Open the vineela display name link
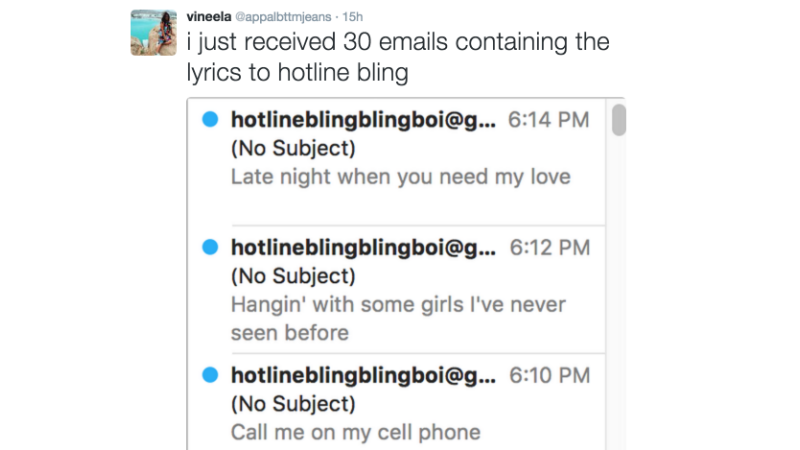Screen dimensions: 800x450 pyautogui.click(x=207, y=17)
